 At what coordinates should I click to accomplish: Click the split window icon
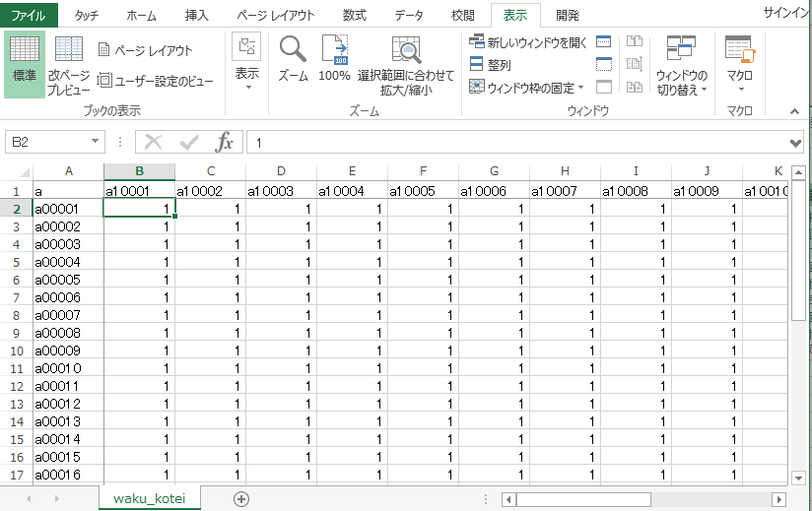click(x=604, y=41)
